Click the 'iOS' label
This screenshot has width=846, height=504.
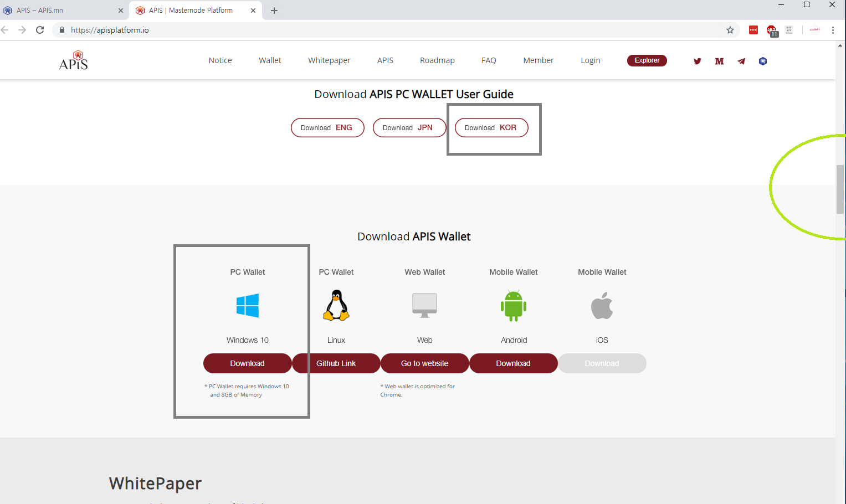point(602,340)
